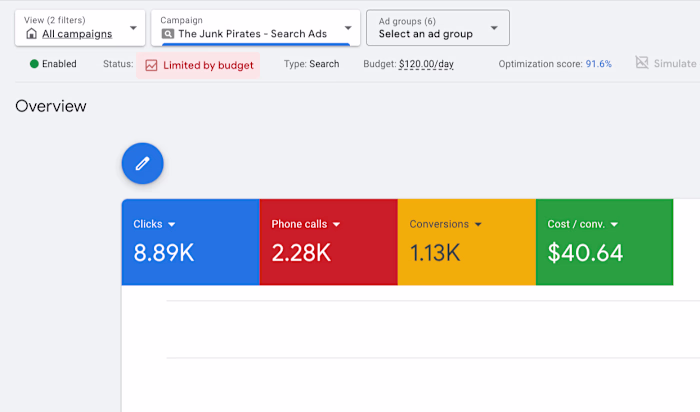Open the Ad groups dropdown
700x412 pixels.
coord(494,27)
